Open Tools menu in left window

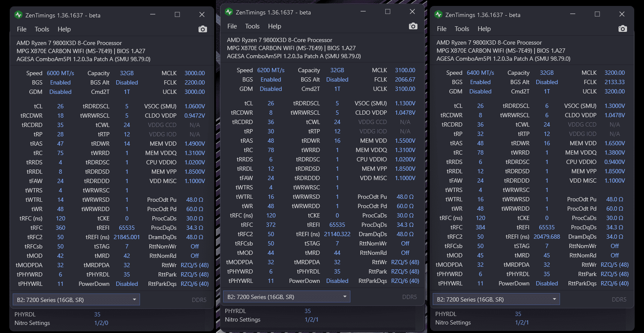[42, 29]
